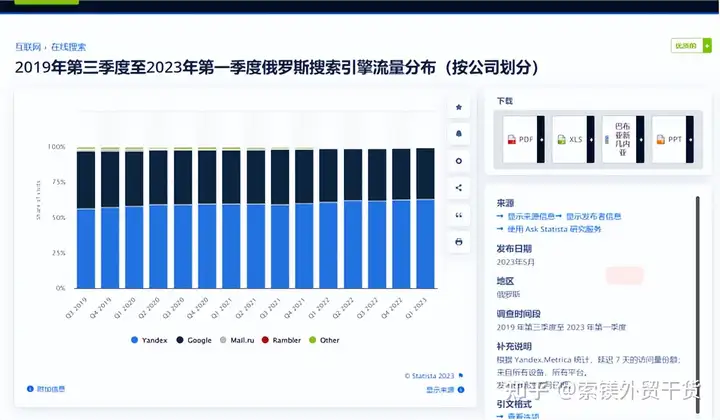720x420 pixels.
Task: Click the 引文格式 heading
Action: (514, 404)
